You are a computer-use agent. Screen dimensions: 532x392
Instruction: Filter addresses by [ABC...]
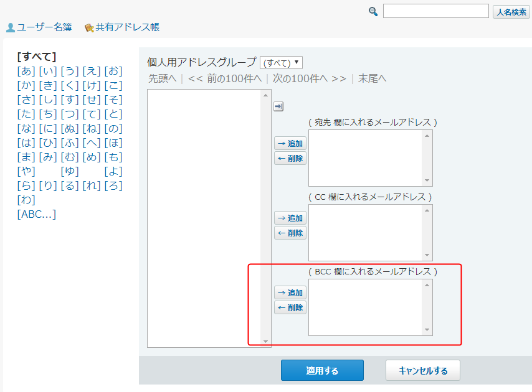coord(37,214)
